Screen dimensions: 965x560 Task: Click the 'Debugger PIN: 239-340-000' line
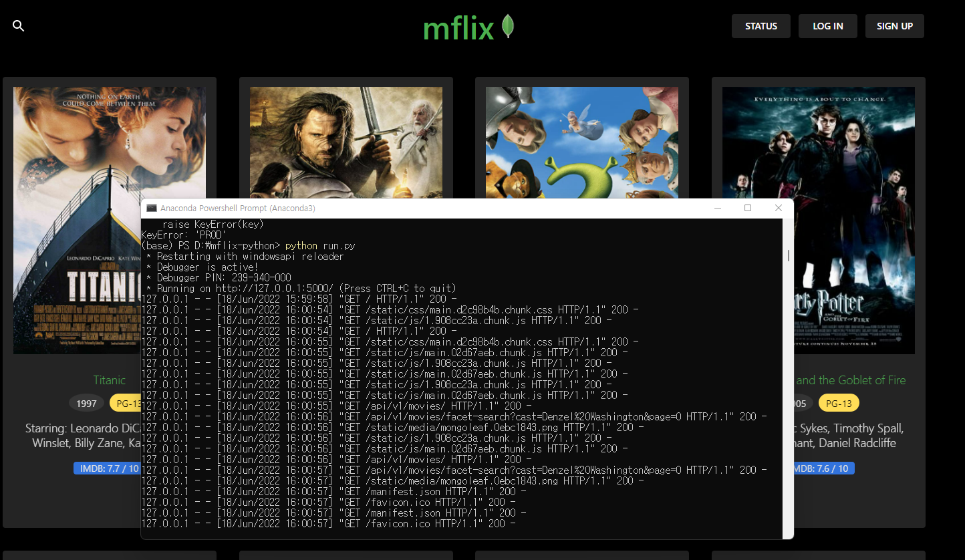pyautogui.click(x=219, y=277)
